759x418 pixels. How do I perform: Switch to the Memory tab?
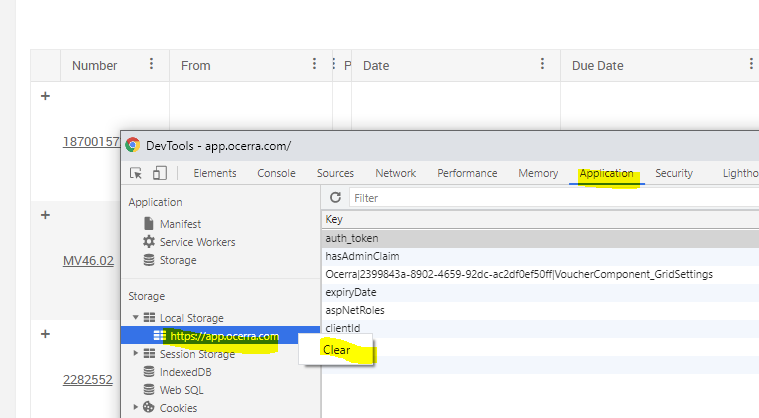click(538, 173)
